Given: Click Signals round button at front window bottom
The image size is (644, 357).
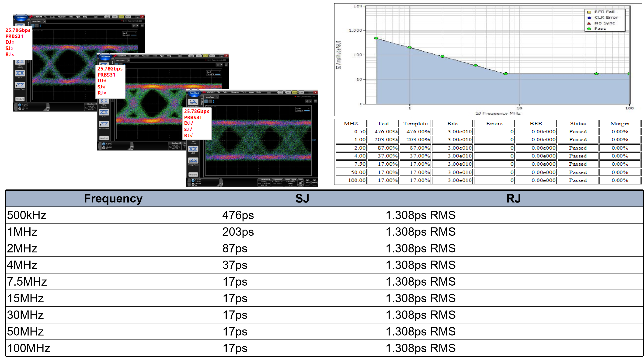Looking at the screenshot, I should click(x=314, y=182).
